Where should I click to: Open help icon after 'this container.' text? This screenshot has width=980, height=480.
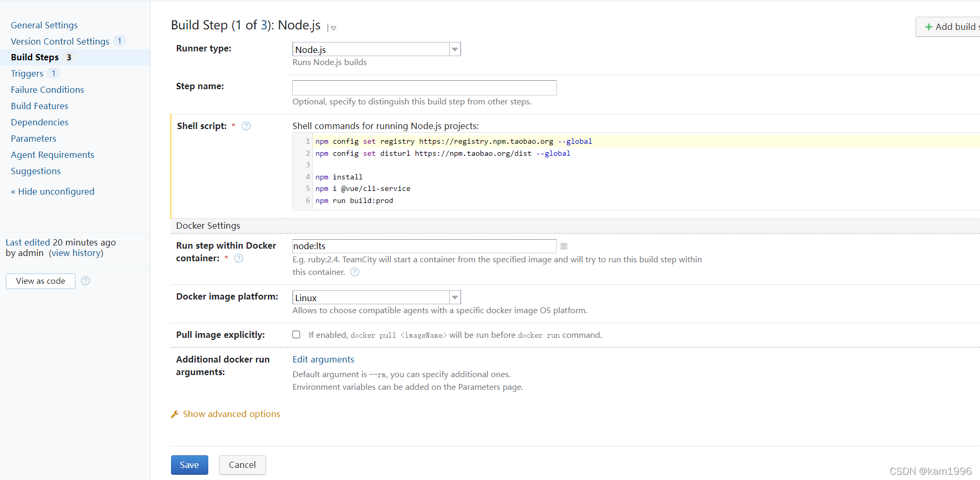click(x=355, y=272)
